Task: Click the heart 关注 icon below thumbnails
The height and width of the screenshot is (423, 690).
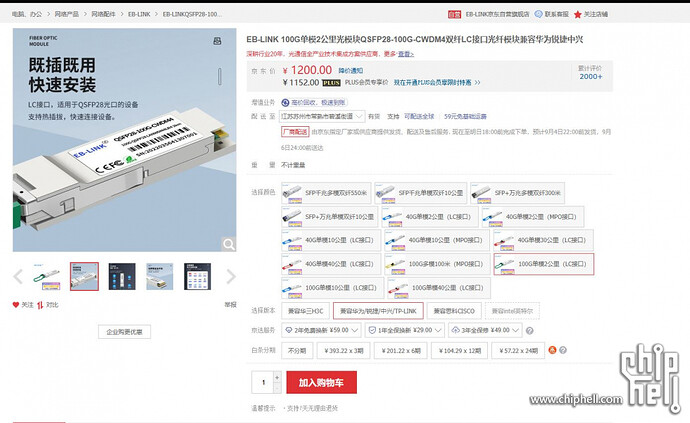Action: click(16, 304)
